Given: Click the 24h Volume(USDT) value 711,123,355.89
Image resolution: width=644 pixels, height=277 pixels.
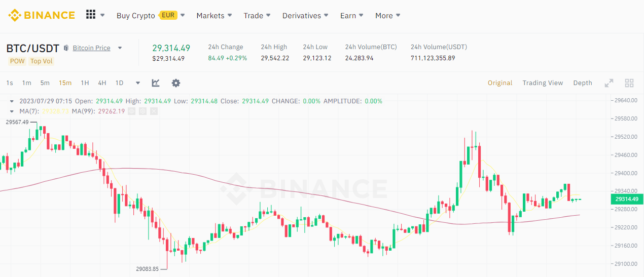Looking at the screenshot, I should 433,58.
